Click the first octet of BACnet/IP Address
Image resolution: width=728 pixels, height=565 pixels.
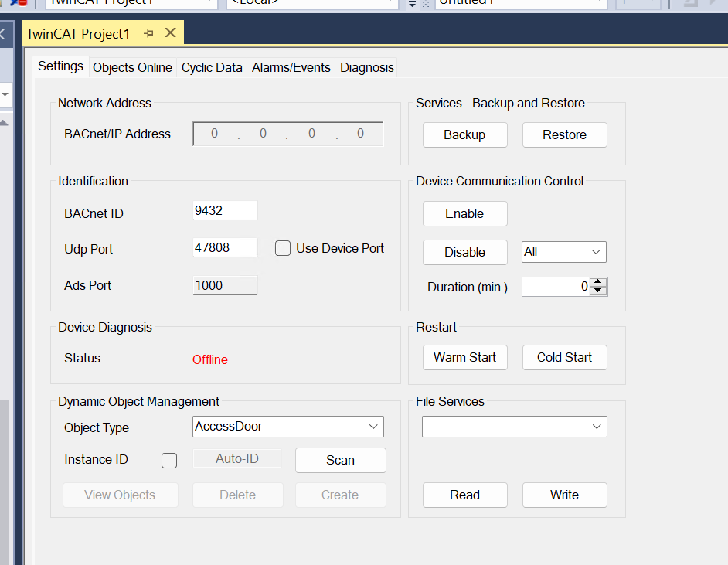(x=214, y=134)
